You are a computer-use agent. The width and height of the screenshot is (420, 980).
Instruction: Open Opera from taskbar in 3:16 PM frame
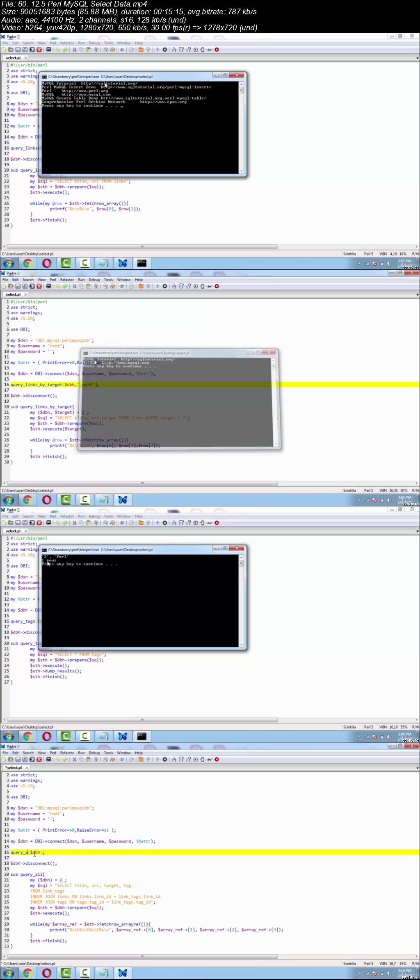click(x=47, y=973)
